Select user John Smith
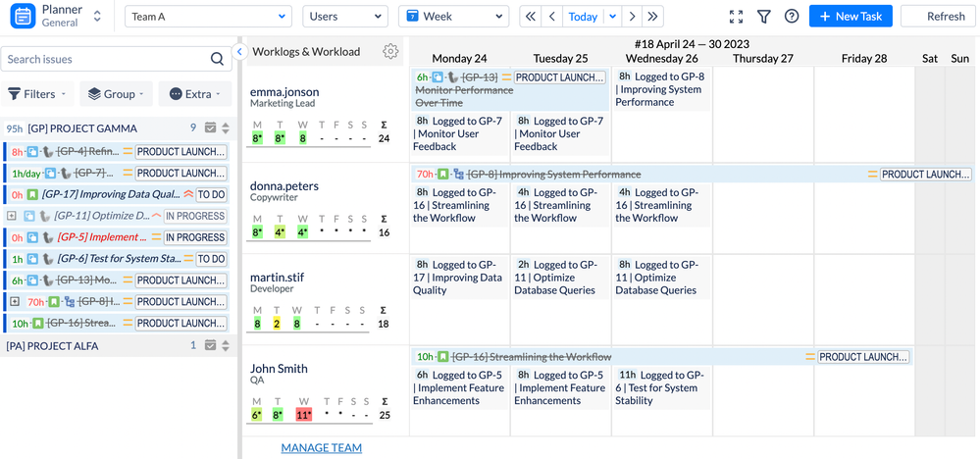This screenshot has height=459, width=980. click(279, 369)
